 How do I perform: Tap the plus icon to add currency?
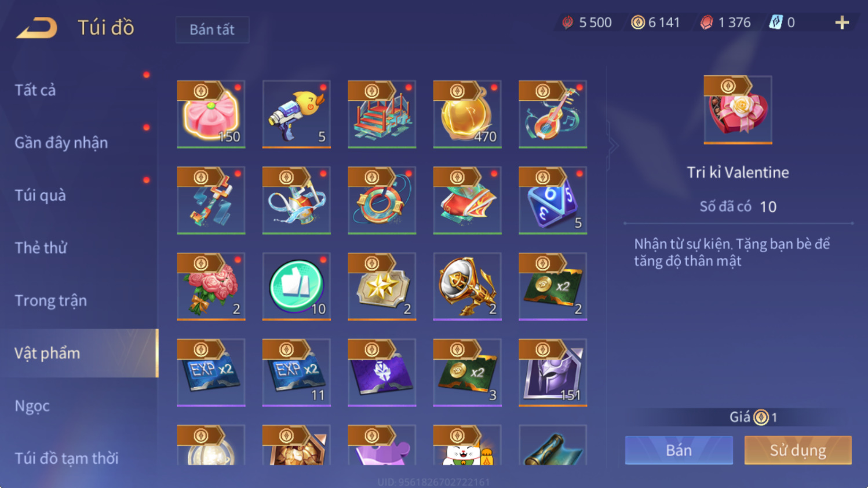click(x=842, y=23)
